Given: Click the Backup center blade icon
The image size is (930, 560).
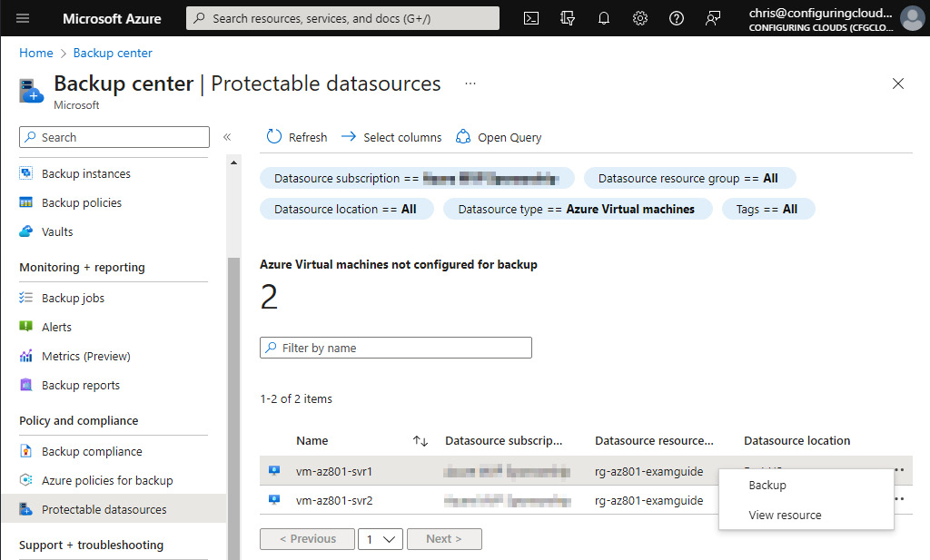Looking at the screenshot, I should [x=31, y=91].
